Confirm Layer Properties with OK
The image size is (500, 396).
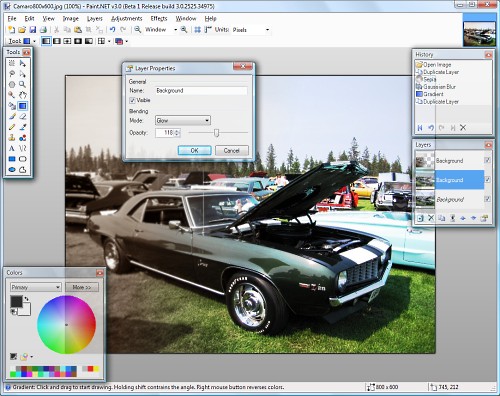tap(194, 151)
